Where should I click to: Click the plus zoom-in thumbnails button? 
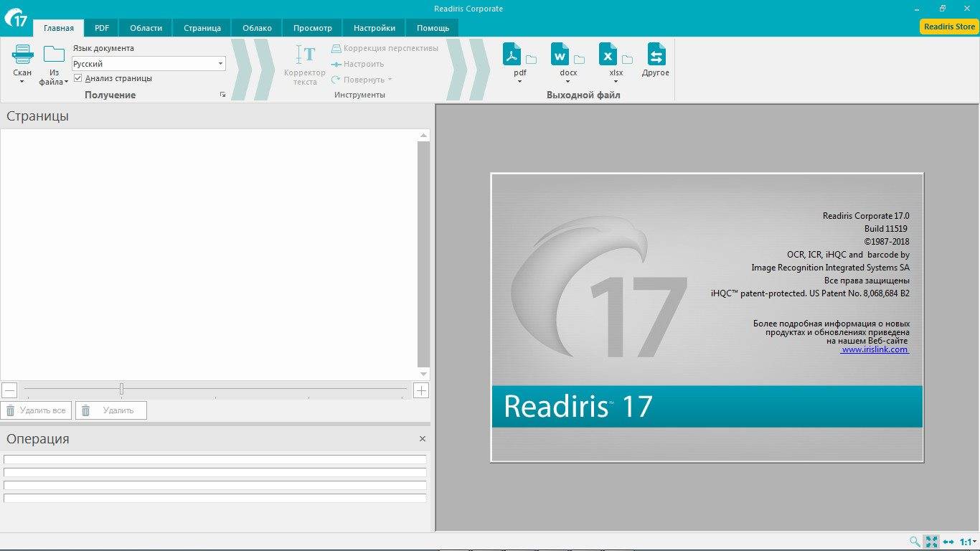tap(421, 390)
